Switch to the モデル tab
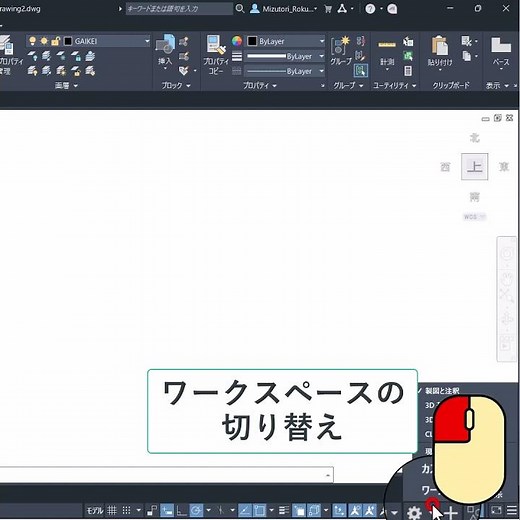The image size is (520, 520). click(95, 510)
